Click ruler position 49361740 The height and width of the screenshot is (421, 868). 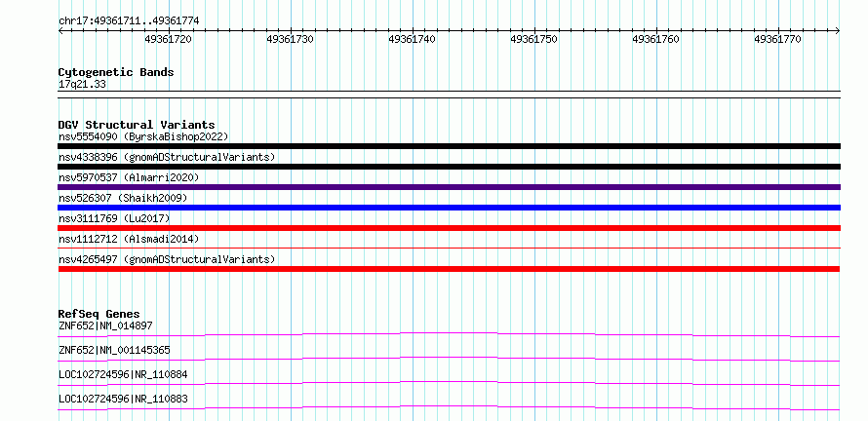(x=412, y=39)
